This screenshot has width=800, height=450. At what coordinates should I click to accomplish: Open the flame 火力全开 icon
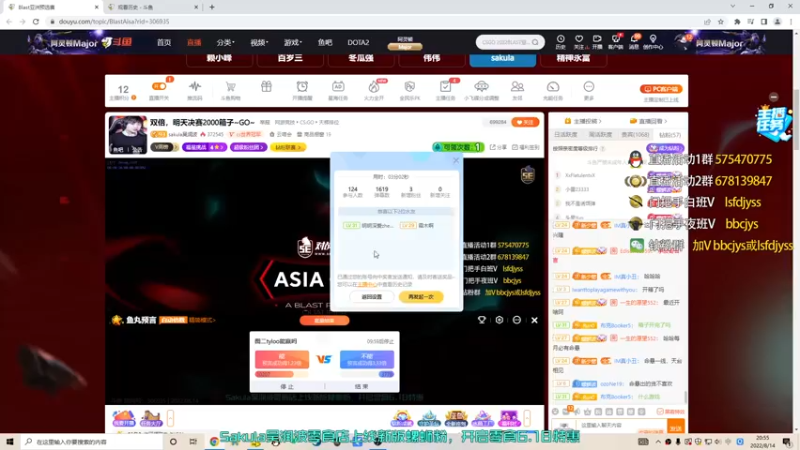[x=374, y=86]
